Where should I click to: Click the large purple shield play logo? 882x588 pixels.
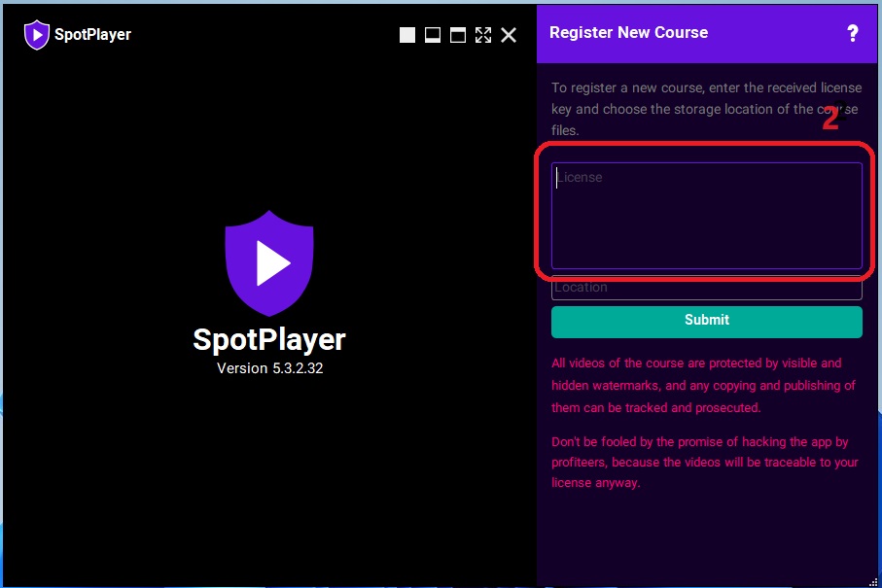coord(269,263)
